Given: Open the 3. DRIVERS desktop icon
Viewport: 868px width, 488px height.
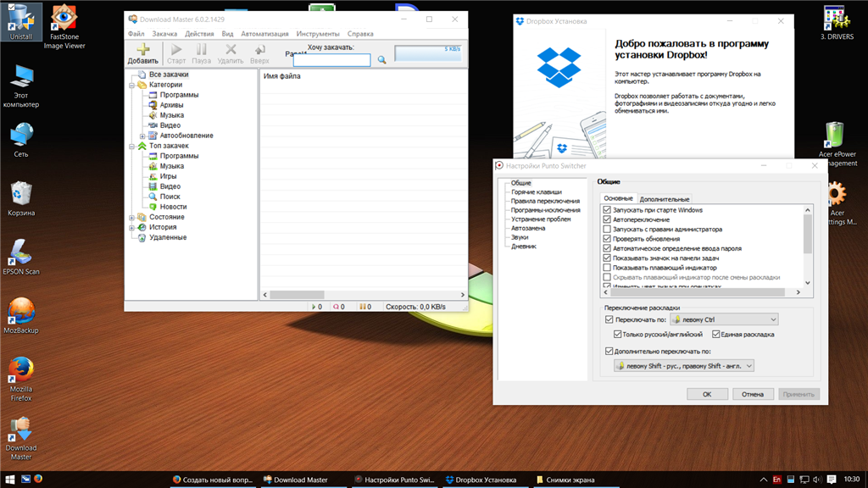Looking at the screenshot, I should coord(837,22).
